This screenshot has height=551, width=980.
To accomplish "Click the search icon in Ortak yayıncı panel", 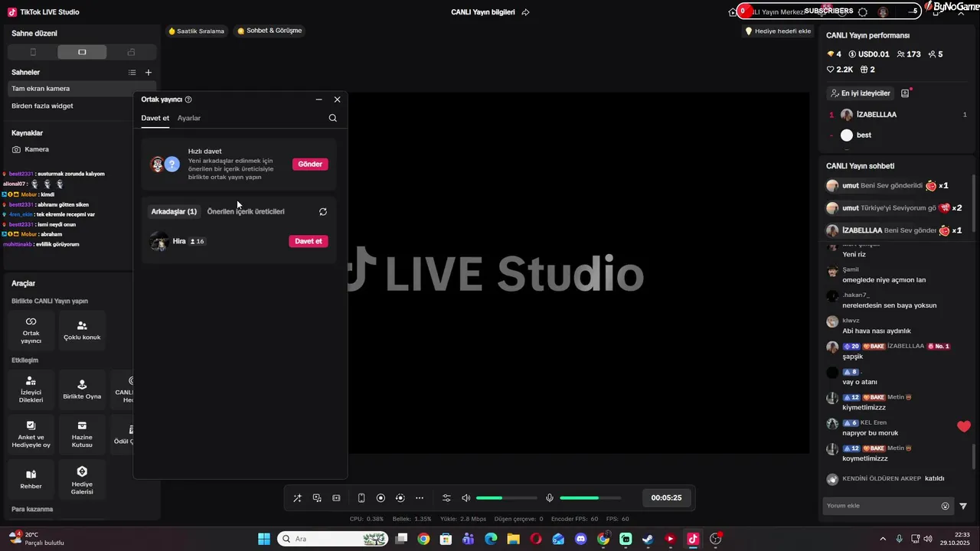I will [332, 118].
